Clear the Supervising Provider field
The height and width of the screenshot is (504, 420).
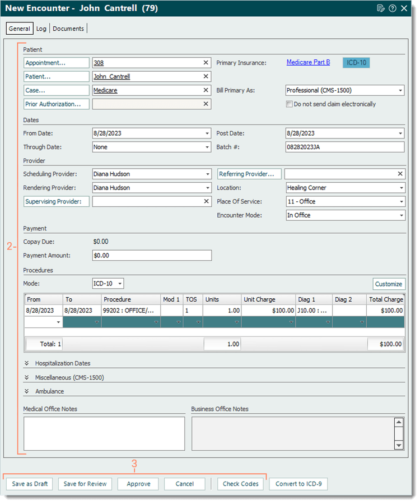pos(207,201)
